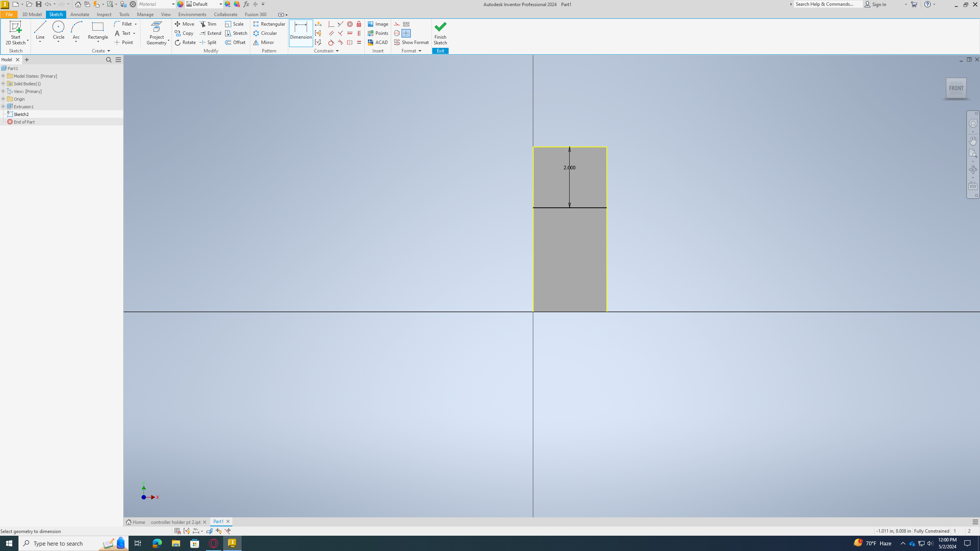Select the 2.000 dimension value in sketch
Viewport: 980px width, 551px height.
[x=569, y=168]
